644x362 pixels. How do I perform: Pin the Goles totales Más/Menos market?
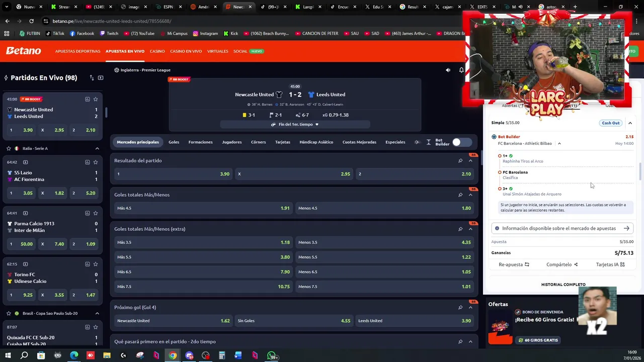click(x=460, y=195)
